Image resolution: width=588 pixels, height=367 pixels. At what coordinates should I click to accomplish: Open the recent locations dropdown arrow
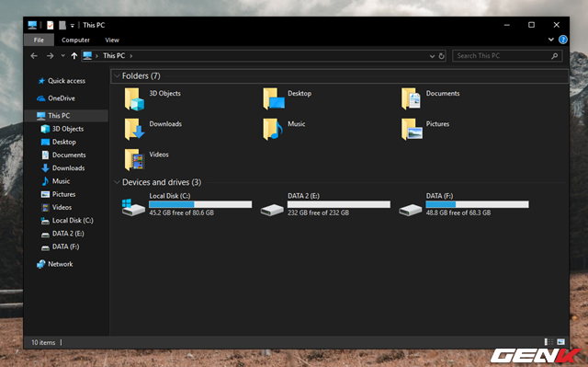point(62,55)
